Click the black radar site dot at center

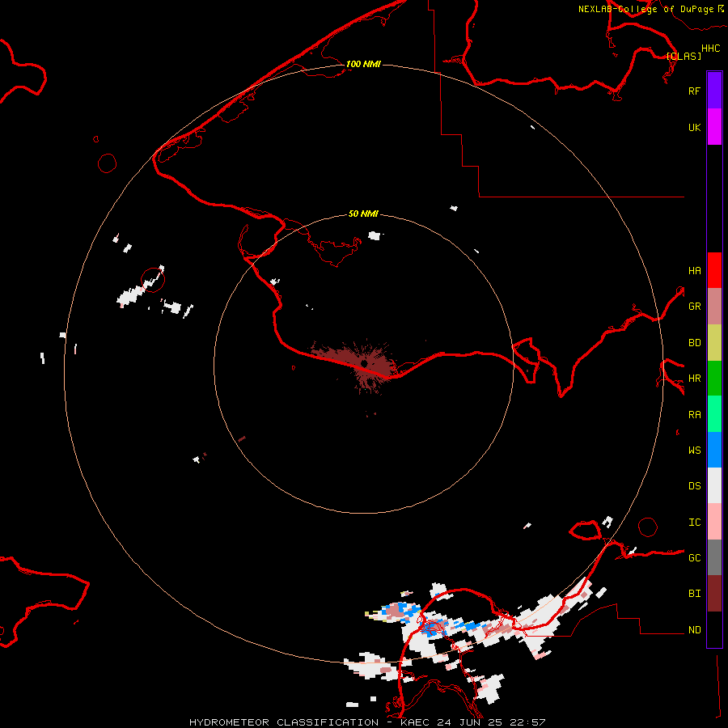coord(365,363)
